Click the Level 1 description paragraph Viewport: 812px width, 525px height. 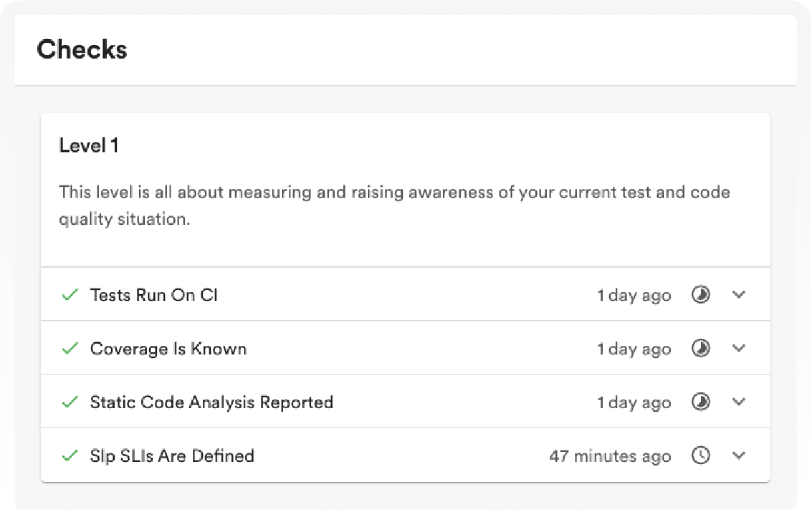(395, 205)
